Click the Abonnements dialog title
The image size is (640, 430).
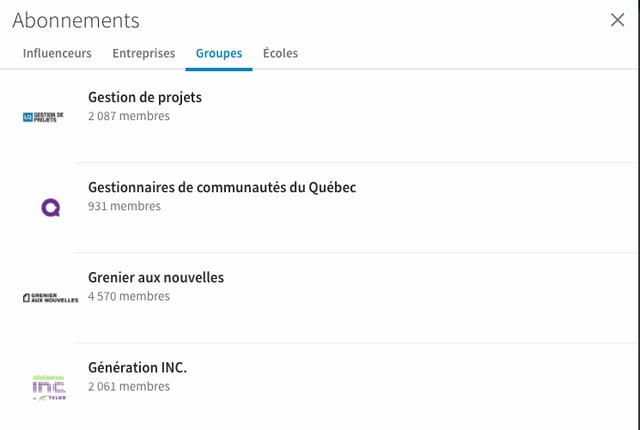tap(76, 20)
